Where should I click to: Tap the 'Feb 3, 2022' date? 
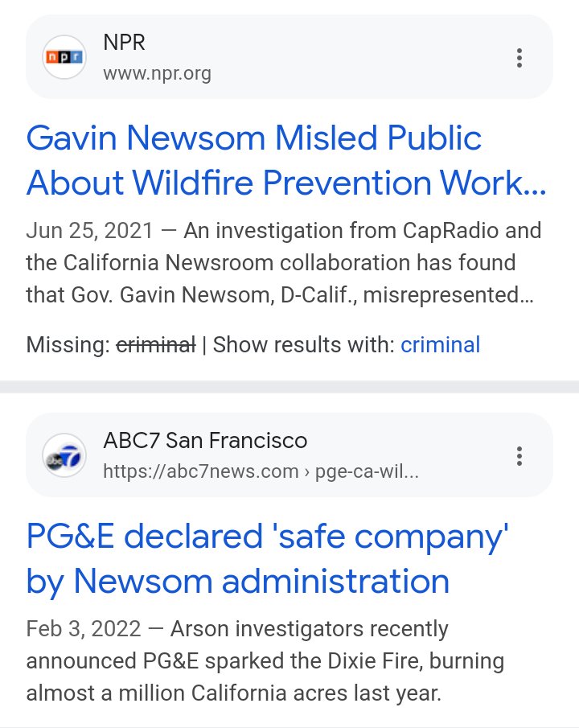pyautogui.click(x=83, y=628)
